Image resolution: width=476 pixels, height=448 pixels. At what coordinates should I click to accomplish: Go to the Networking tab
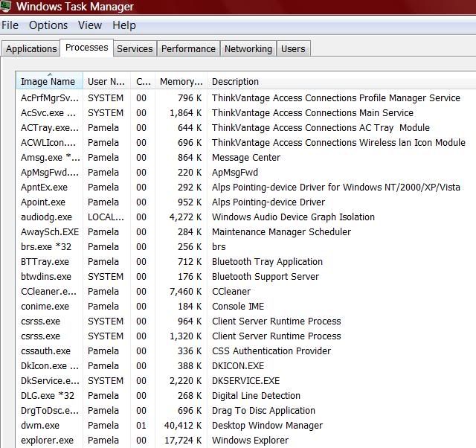248,49
